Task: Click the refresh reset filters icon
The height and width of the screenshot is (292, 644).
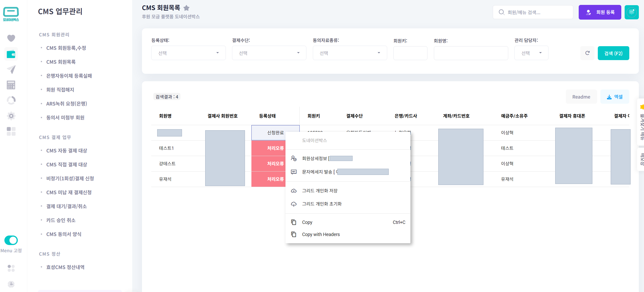Action: [x=587, y=53]
